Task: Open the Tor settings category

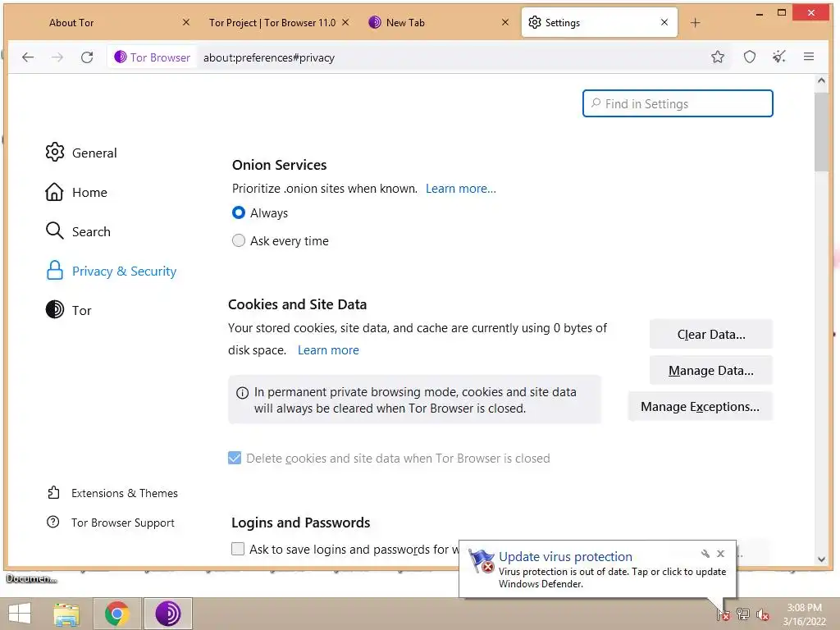Action: 81,310
